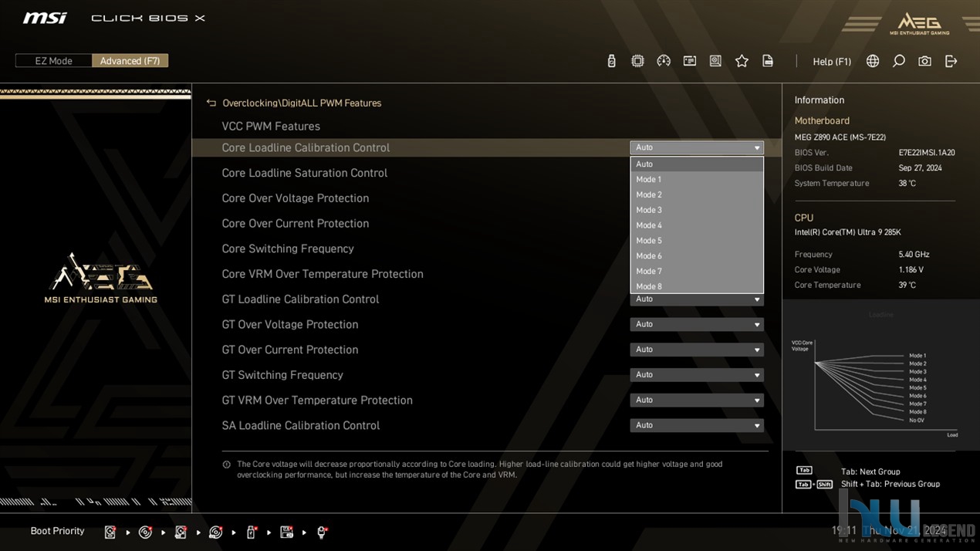The height and width of the screenshot is (551, 980).
Task: Click the VCC PWM Features heading
Action: (x=271, y=127)
